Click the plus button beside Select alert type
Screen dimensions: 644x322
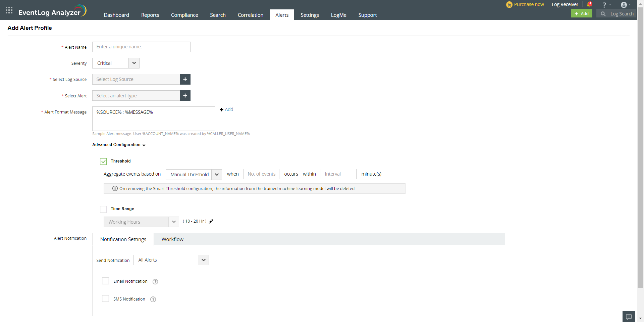[x=185, y=96]
